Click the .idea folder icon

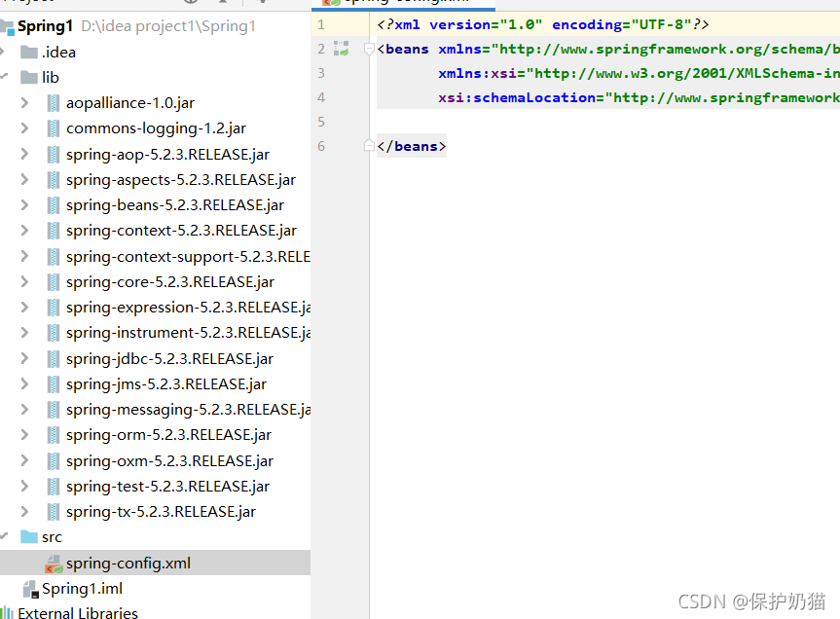[29, 52]
